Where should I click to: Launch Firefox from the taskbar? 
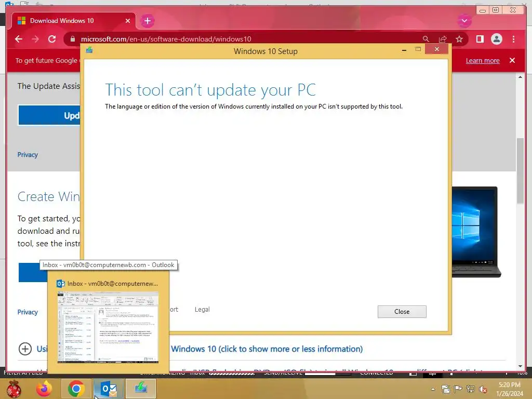pos(44,389)
